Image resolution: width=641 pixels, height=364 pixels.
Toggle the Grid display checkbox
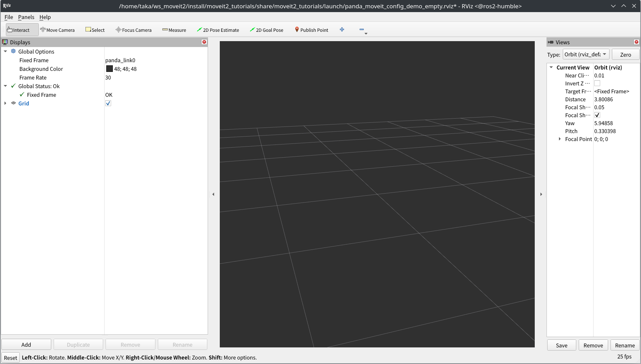(108, 103)
